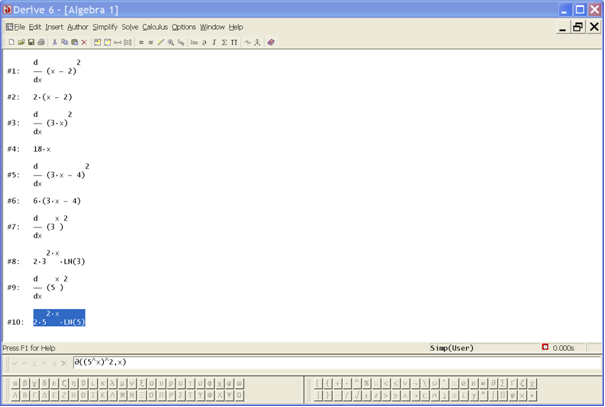Select expression #10 highlighted result

click(x=59, y=318)
